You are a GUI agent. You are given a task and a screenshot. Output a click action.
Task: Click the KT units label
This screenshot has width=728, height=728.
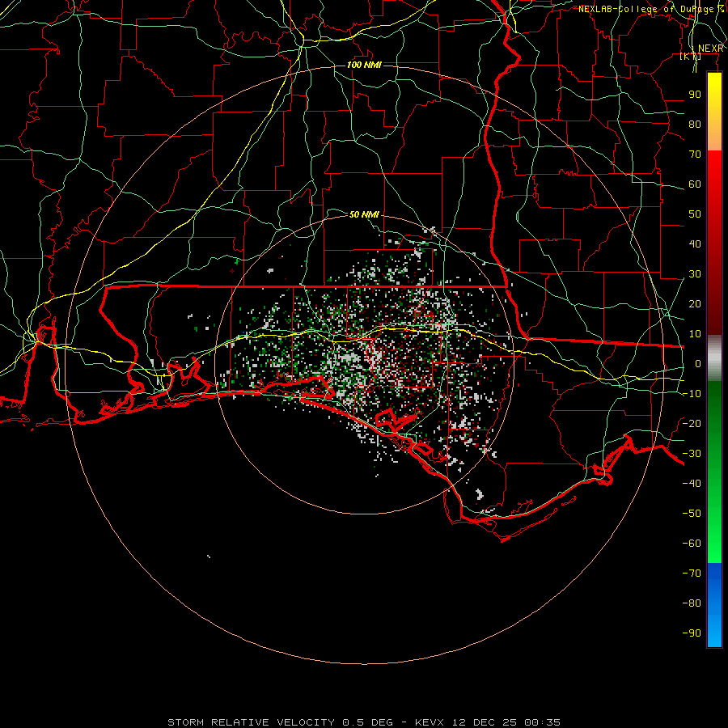(691, 56)
